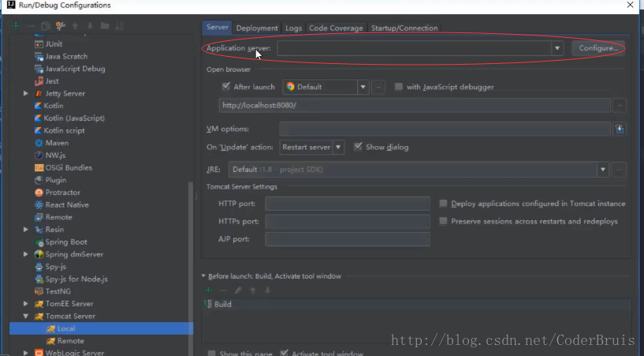Switch to the Deployment tab
This screenshot has width=644, height=356.
[x=257, y=28]
